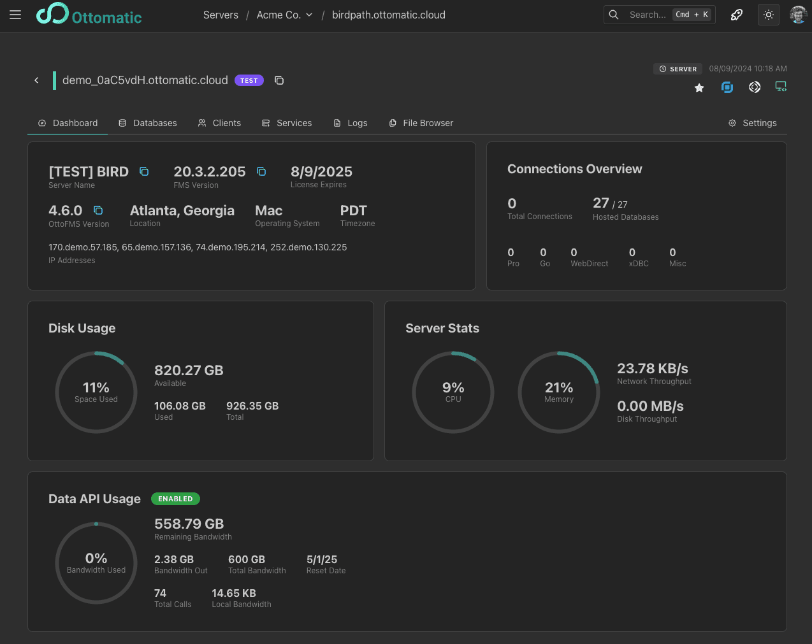The width and height of the screenshot is (812, 644).
Task: Open the hamburger navigation menu
Action: [15, 15]
